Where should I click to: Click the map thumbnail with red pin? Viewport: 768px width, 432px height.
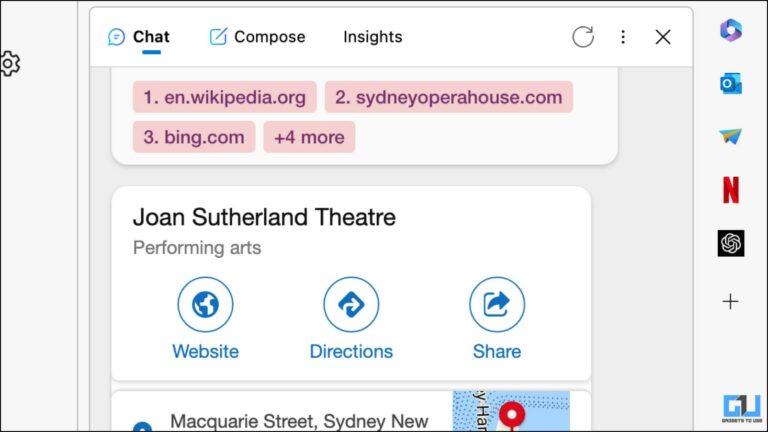tap(511, 412)
